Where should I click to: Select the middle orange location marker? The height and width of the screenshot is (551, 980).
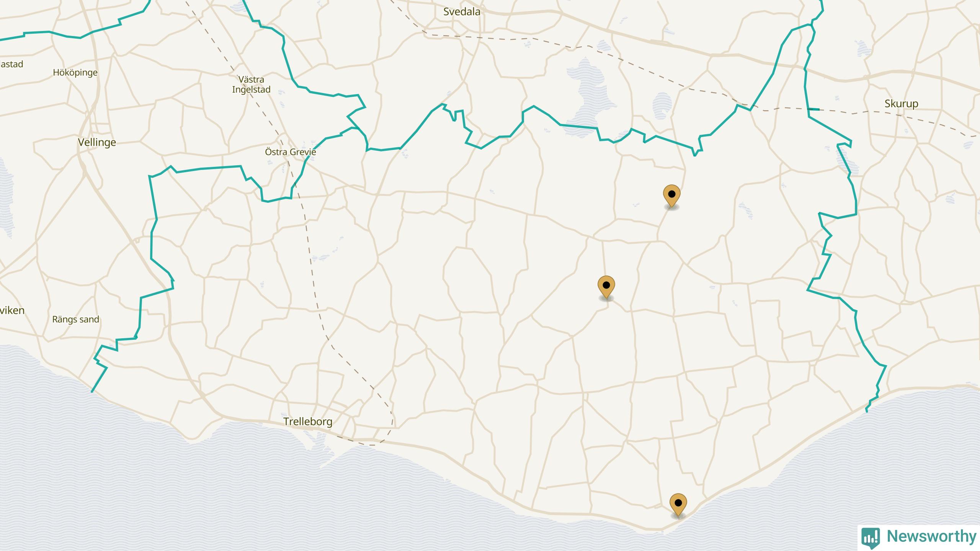[606, 287]
